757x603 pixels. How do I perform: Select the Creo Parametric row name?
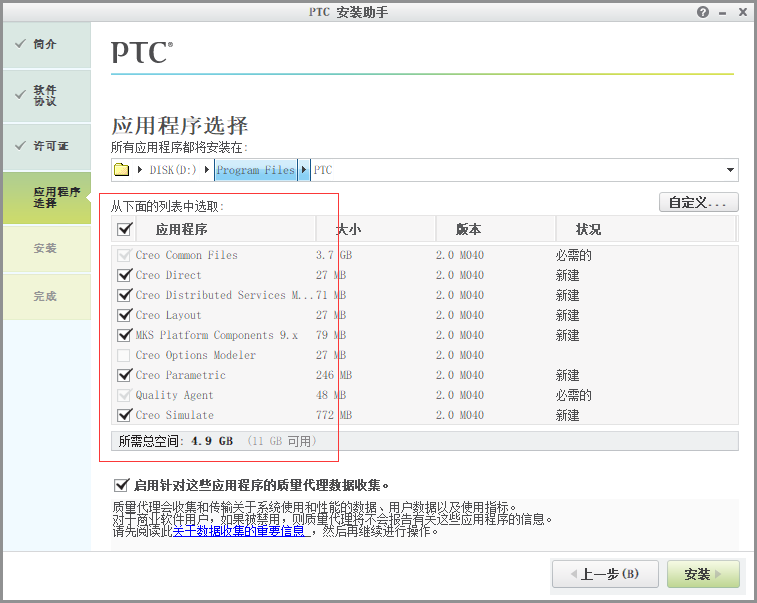point(181,375)
